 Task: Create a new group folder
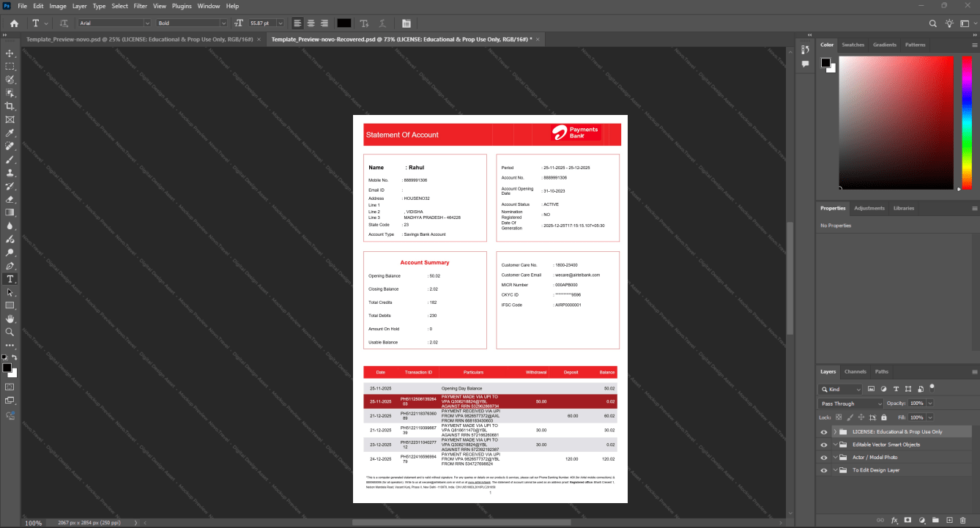pyautogui.click(x=935, y=520)
